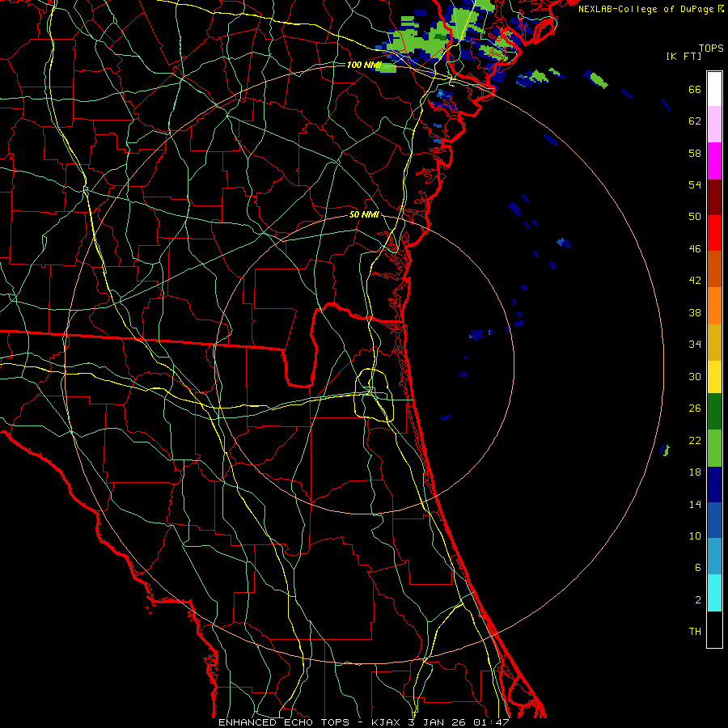The height and width of the screenshot is (728, 728).
Task: Click the light blue 6 kft swatch
Action: pyautogui.click(x=714, y=557)
